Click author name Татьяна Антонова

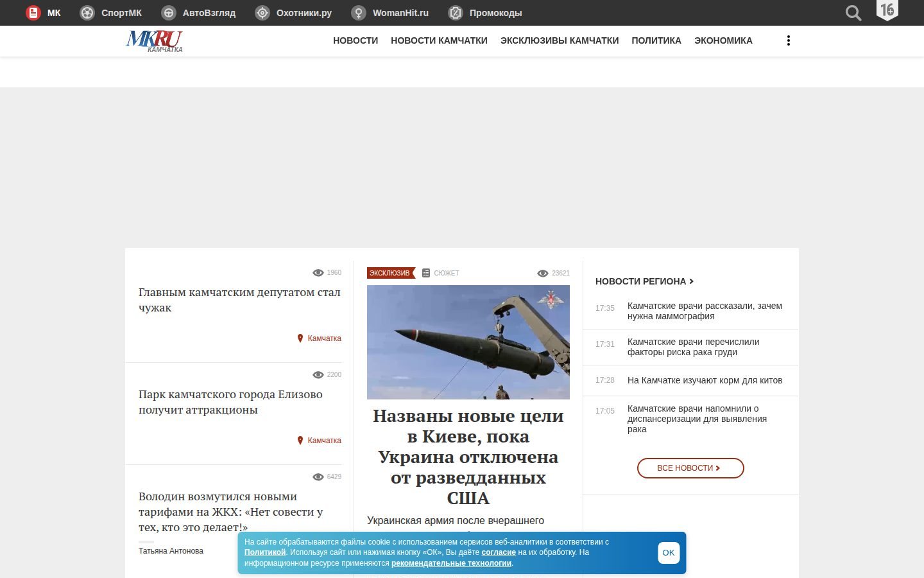[x=171, y=551]
